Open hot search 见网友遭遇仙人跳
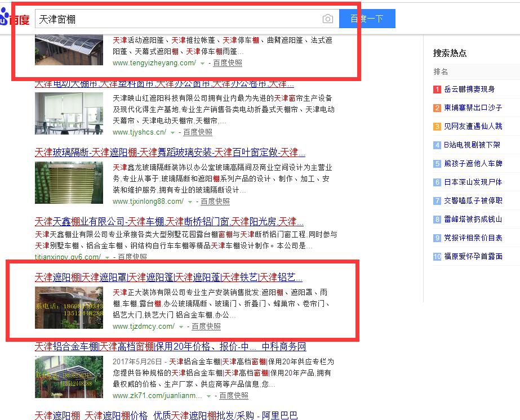The width and height of the screenshot is (520, 420). click(x=473, y=126)
